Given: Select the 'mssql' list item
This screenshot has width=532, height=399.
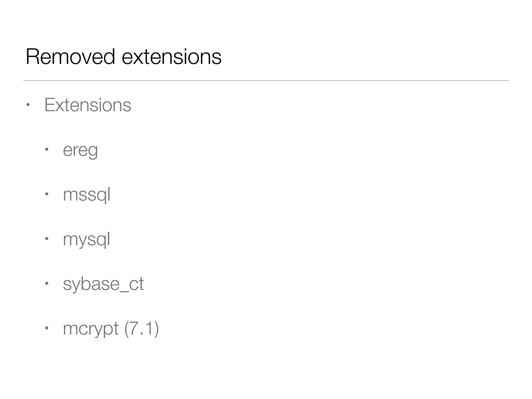Looking at the screenshot, I should pyautogui.click(x=87, y=195).
